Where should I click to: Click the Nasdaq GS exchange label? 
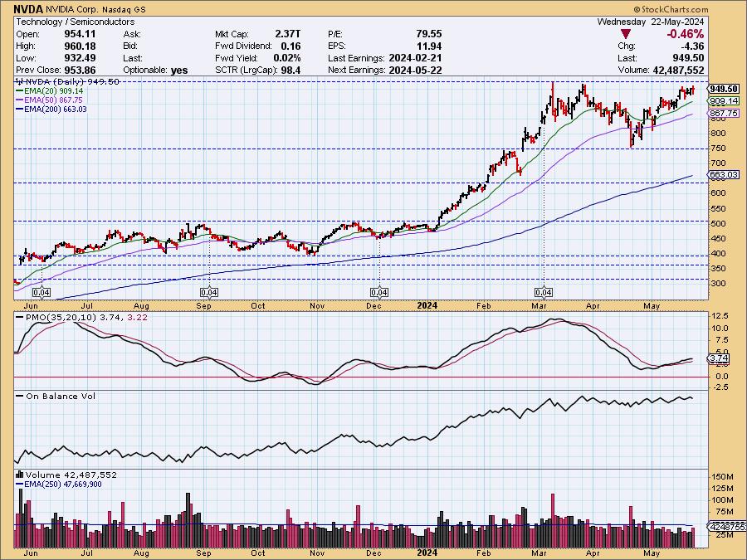[x=124, y=9]
